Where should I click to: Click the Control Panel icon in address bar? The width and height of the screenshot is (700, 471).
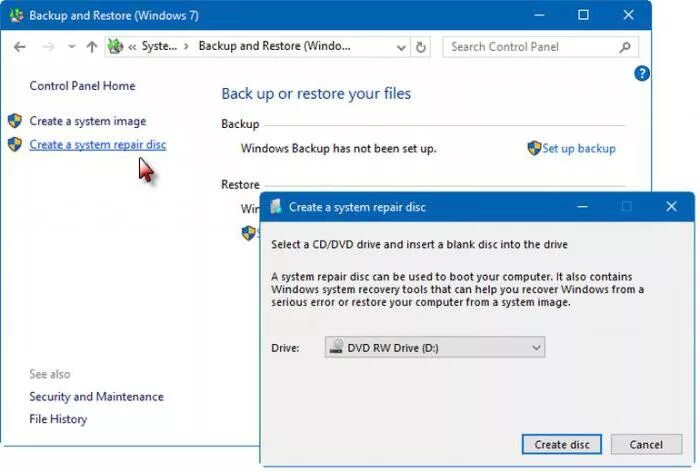tap(115, 46)
